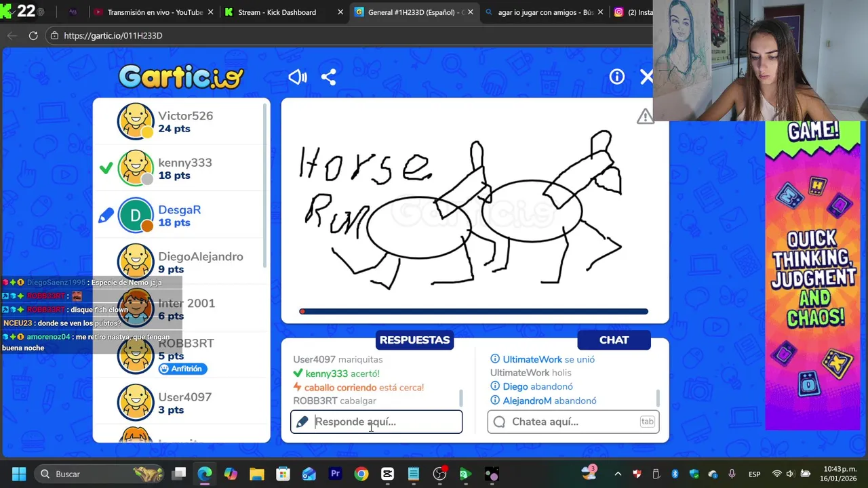Image resolution: width=868 pixels, height=488 pixels.
Task: Click the pencil icon in answer field
Action: [302, 422]
